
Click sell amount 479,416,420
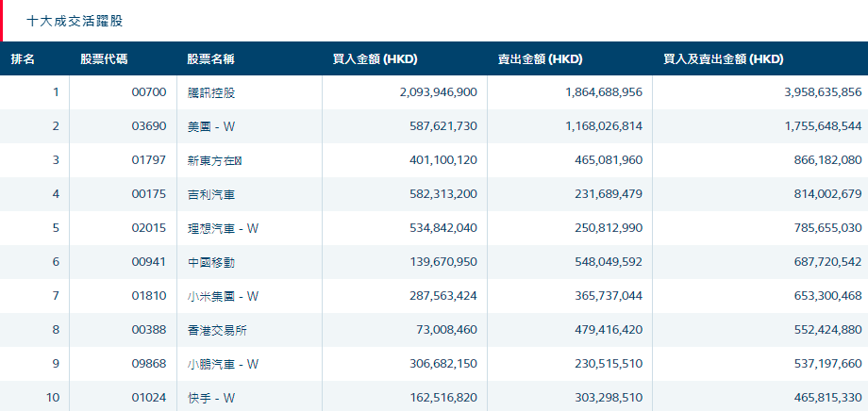coord(608,330)
